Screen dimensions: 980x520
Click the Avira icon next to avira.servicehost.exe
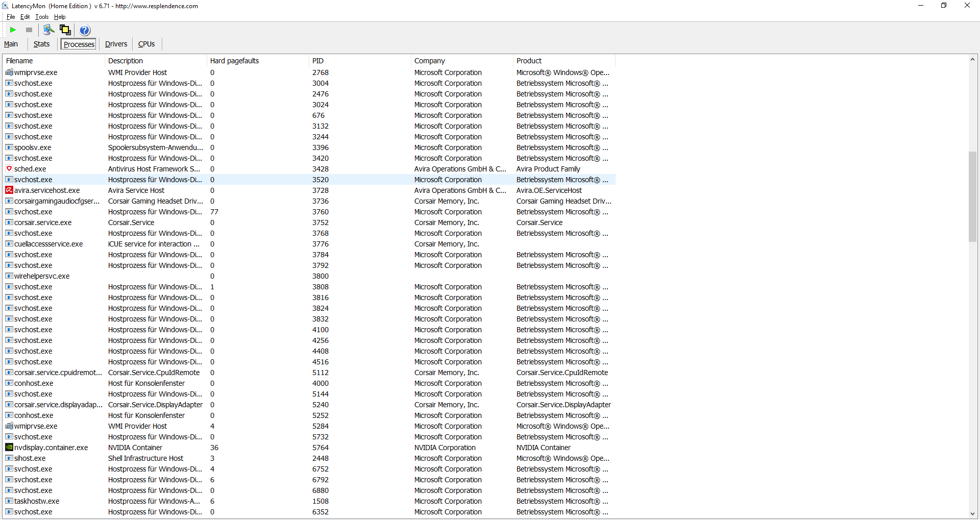point(9,190)
